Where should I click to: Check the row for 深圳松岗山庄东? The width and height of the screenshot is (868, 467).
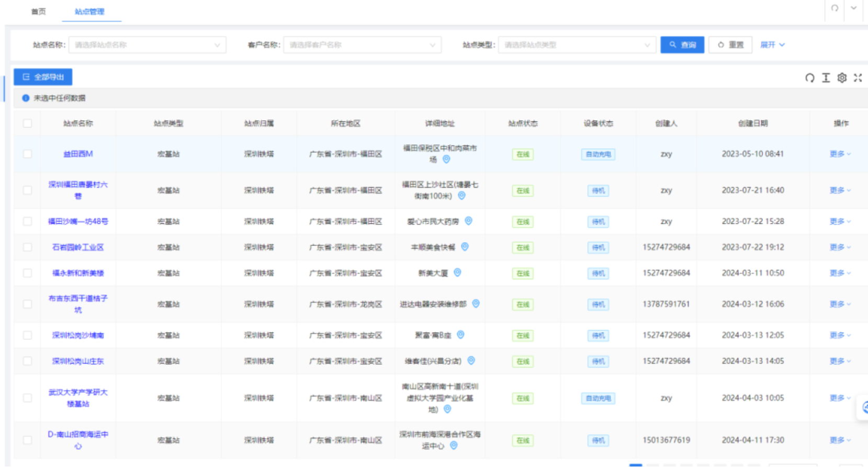click(27, 361)
